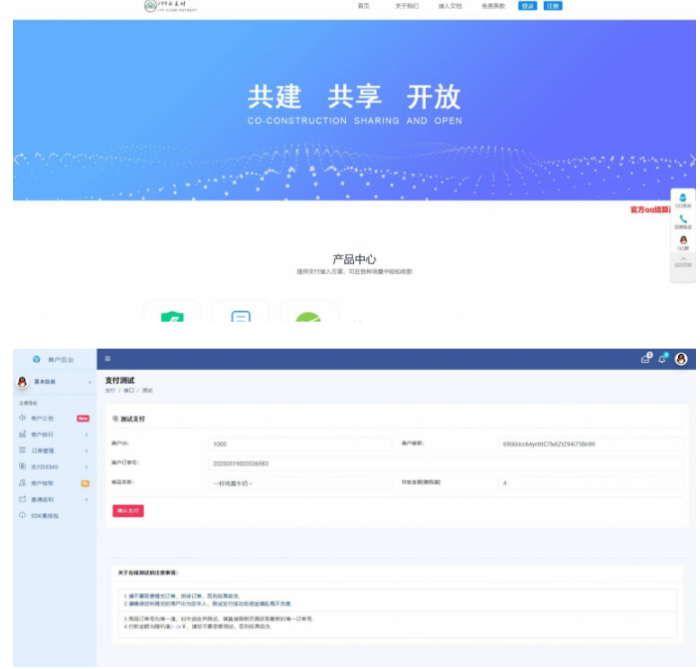Click the penguin user avatar in the top-right header
Image resolution: width=700 pixels, height=669 pixels.
pos(681,359)
